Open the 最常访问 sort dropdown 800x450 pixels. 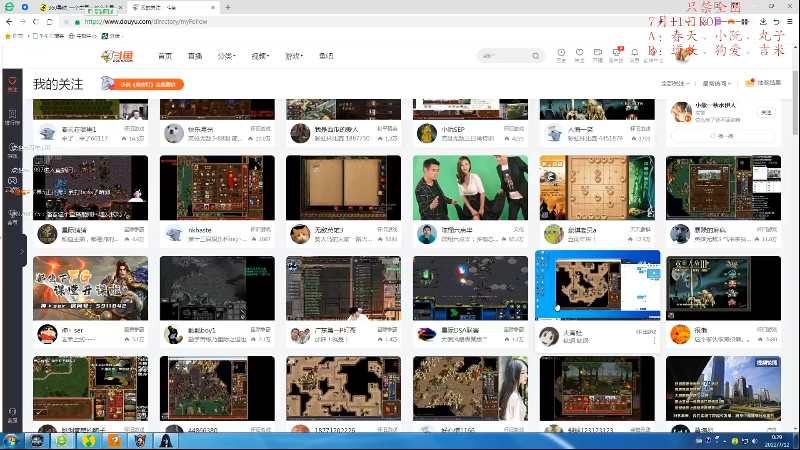(x=717, y=83)
